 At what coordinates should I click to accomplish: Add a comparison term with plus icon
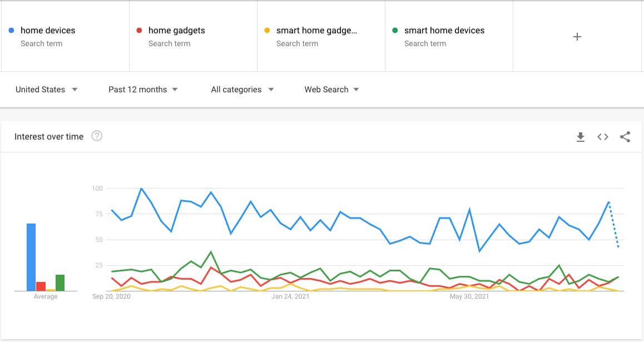point(577,37)
